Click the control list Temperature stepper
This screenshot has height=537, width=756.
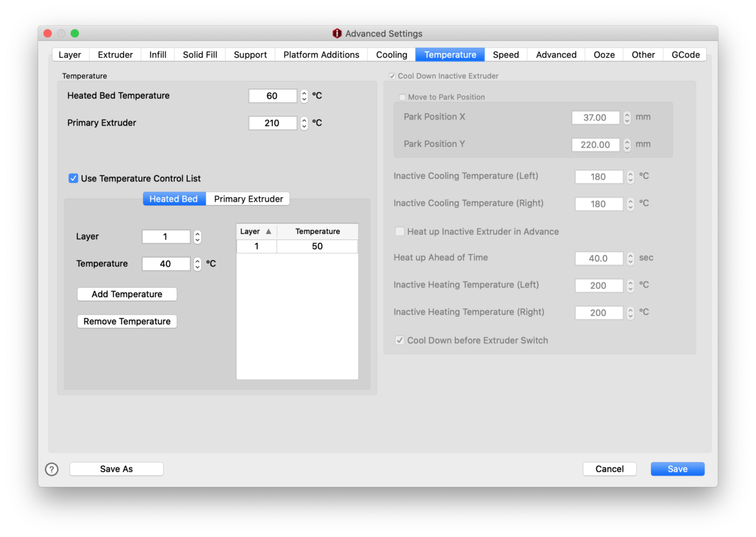pos(197,264)
